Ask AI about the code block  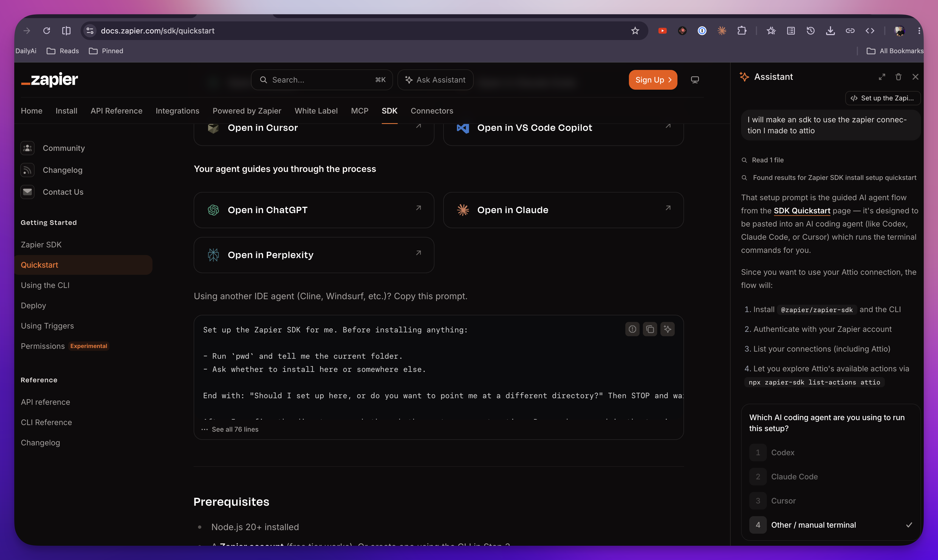tap(668, 329)
